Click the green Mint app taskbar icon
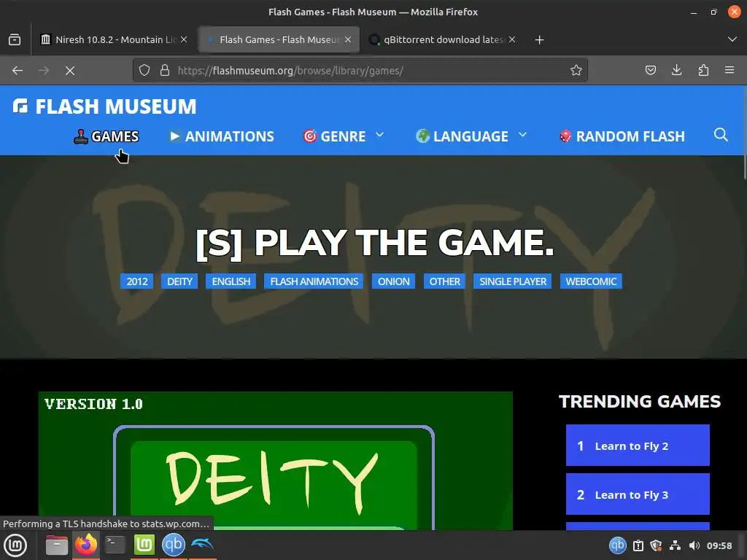Screen dimensions: 747x560 144,545
